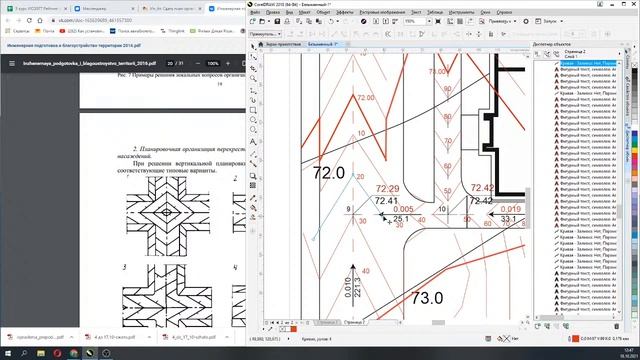Select the Connector line tool

click(x=253, y=164)
